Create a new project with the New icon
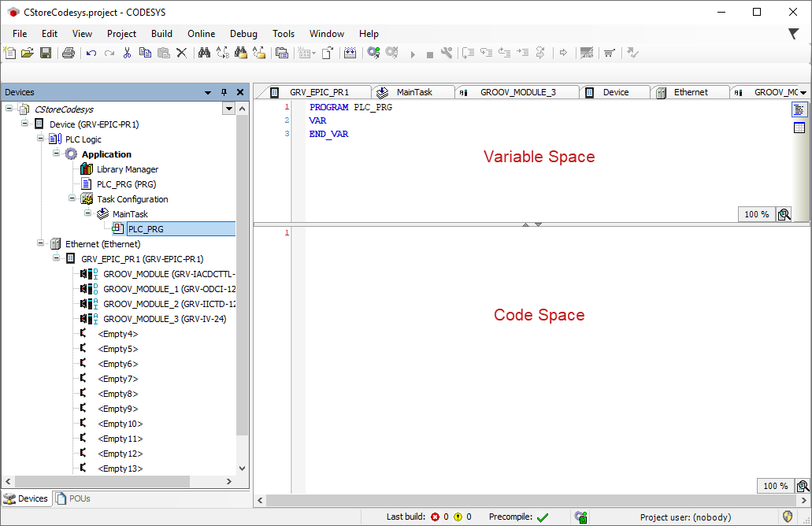This screenshot has height=526, width=812. click(9, 53)
